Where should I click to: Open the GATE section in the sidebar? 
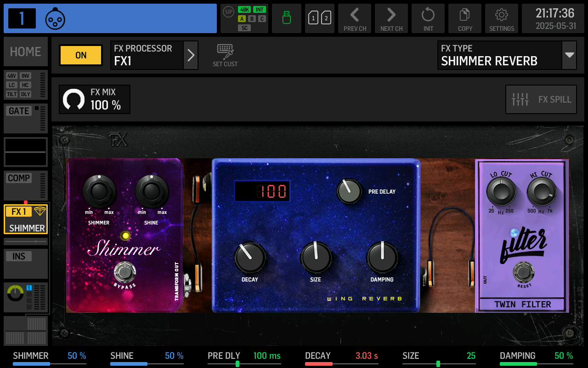[18, 111]
